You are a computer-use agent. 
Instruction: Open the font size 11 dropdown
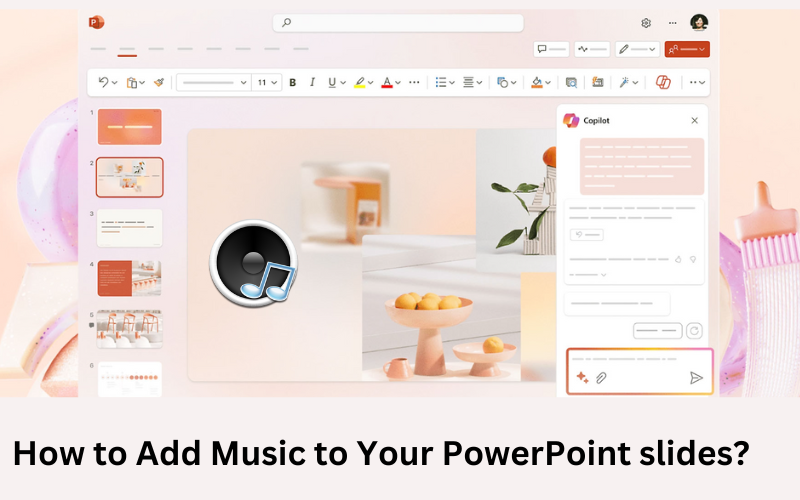267,82
